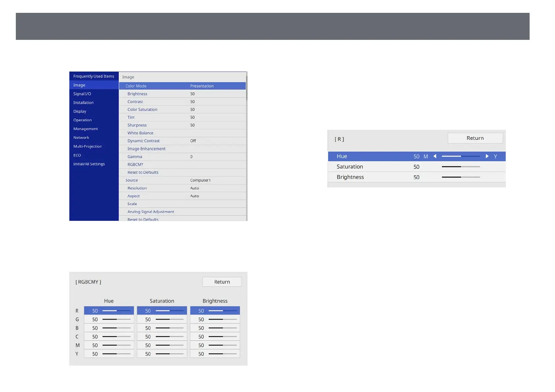The image size is (555, 392).
Task: Select the Resolution Auto setting
Action: (x=182, y=188)
